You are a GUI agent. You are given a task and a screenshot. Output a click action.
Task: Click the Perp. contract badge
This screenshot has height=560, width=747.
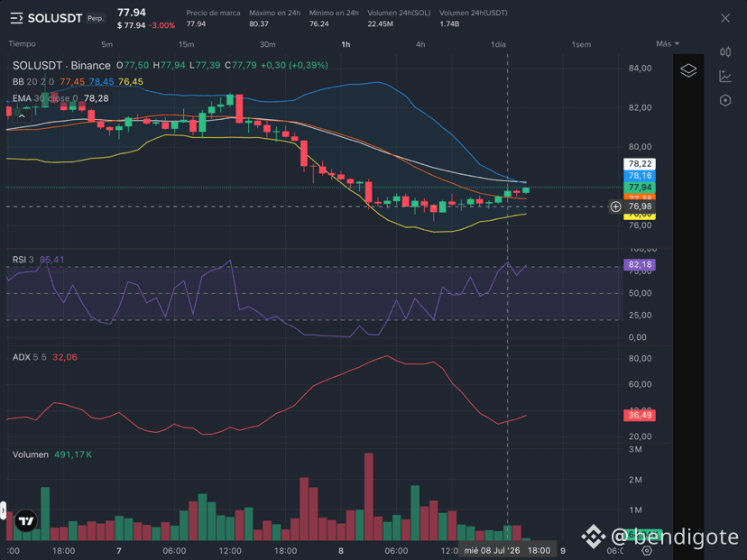(96, 18)
